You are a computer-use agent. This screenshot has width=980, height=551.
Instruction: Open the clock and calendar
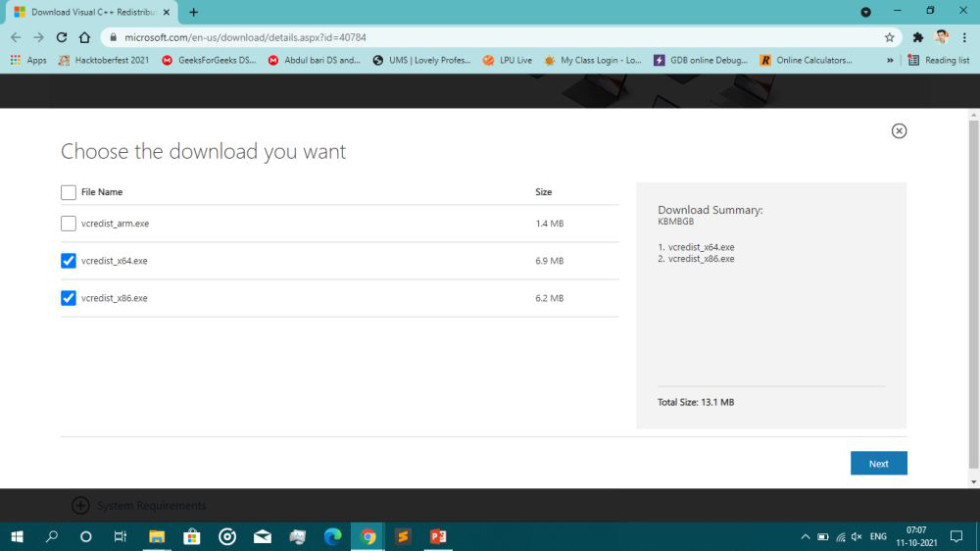click(916, 536)
